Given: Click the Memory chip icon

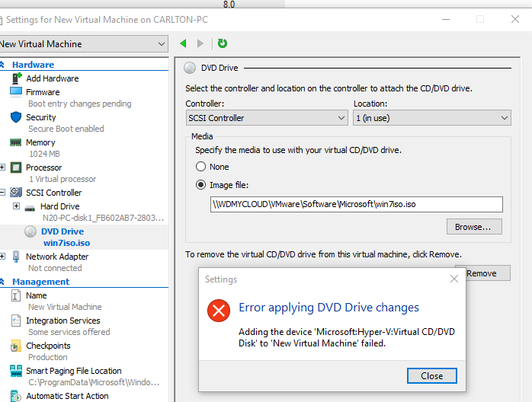Looking at the screenshot, I should point(15,142).
